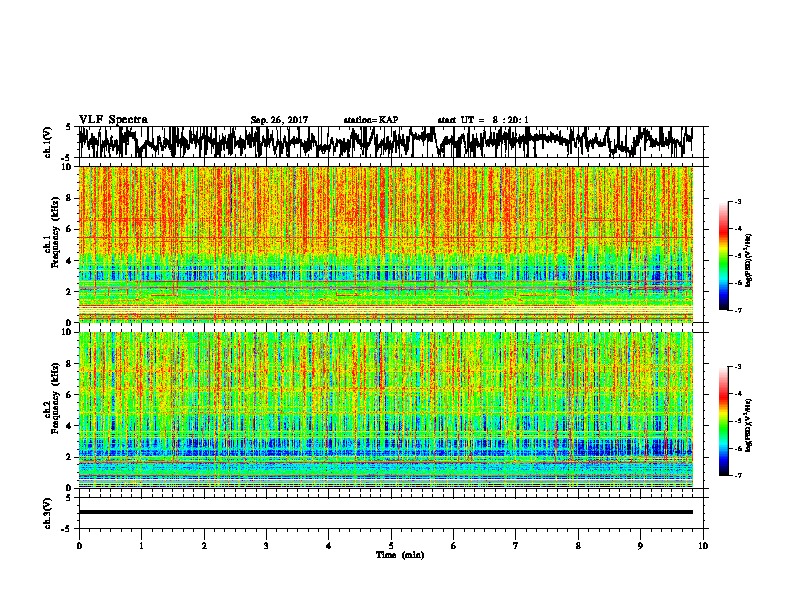
Task: Click the "6" kHz tick of ch.1 spectrogram
Action: click(x=70, y=229)
